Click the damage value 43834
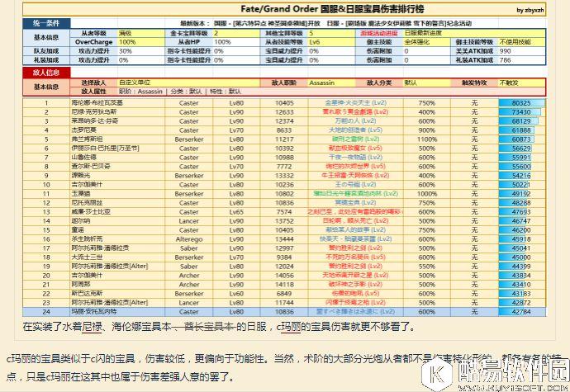Viewport: 570px width, 392px height. click(521, 276)
